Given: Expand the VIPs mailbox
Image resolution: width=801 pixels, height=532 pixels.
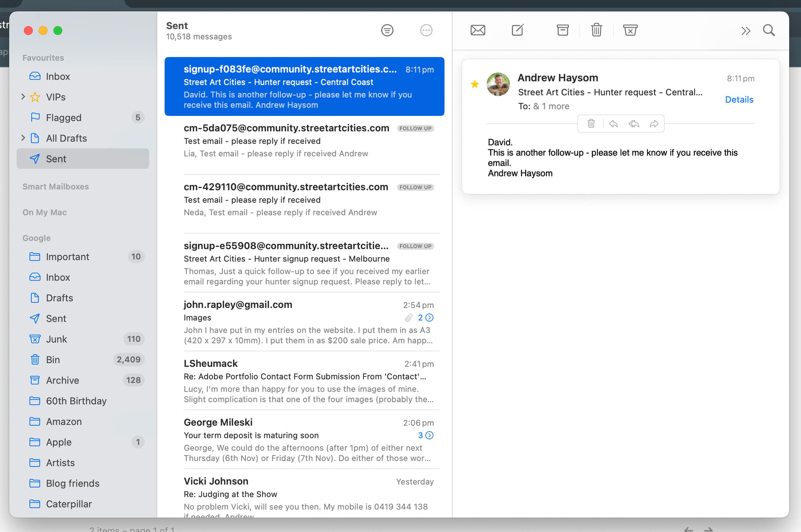Looking at the screenshot, I should point(23,97).
